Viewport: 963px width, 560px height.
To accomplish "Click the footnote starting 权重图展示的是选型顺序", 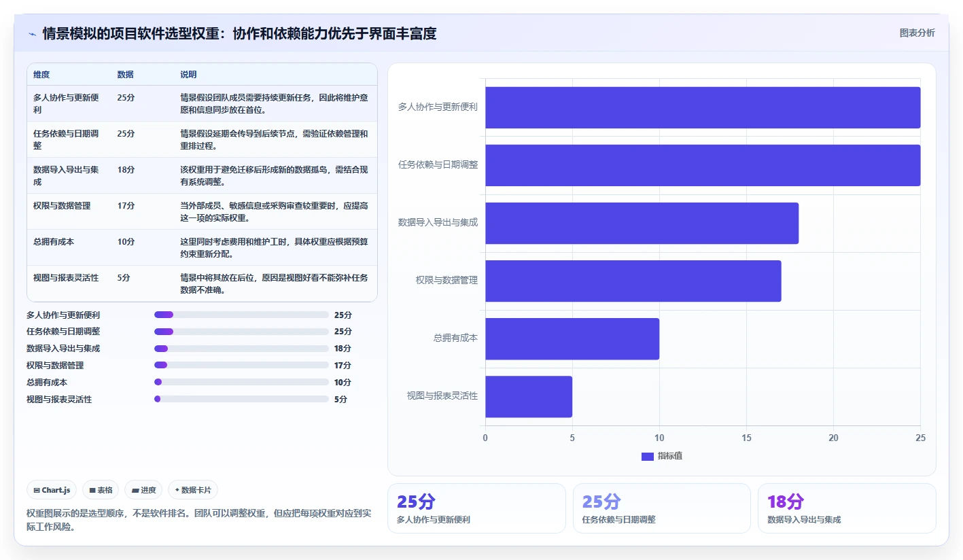I will tap(199, 520).
